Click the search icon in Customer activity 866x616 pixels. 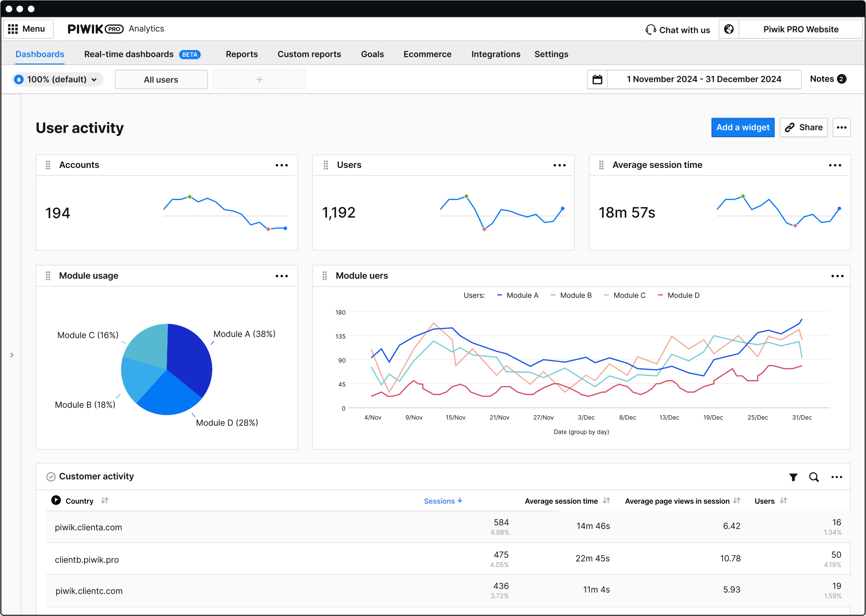[x=814, y=477]
